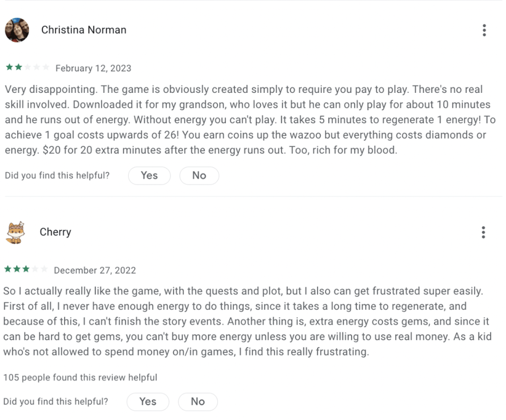Click 'Did you find this helpful?' under Cherry's review
The width and height of the screenshot is (506, 420).
55,402
